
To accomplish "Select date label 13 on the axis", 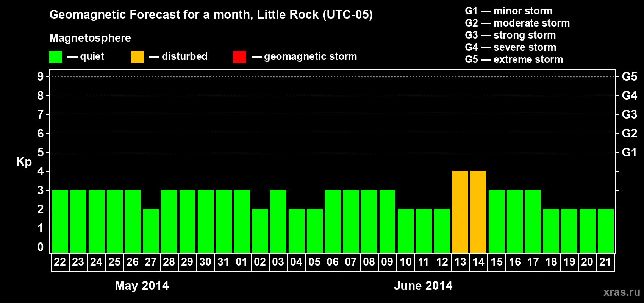I will 460,262.
